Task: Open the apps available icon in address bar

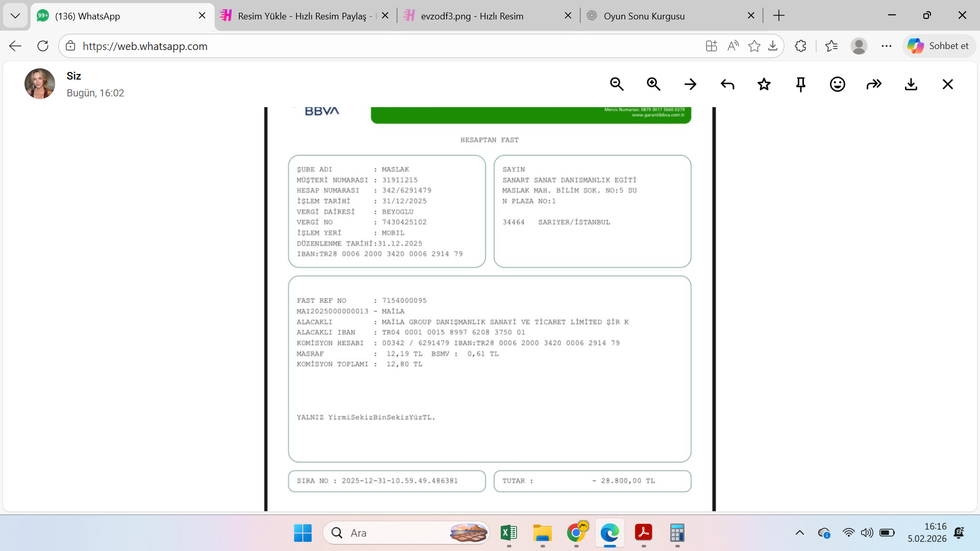Action: coord(712,46)
